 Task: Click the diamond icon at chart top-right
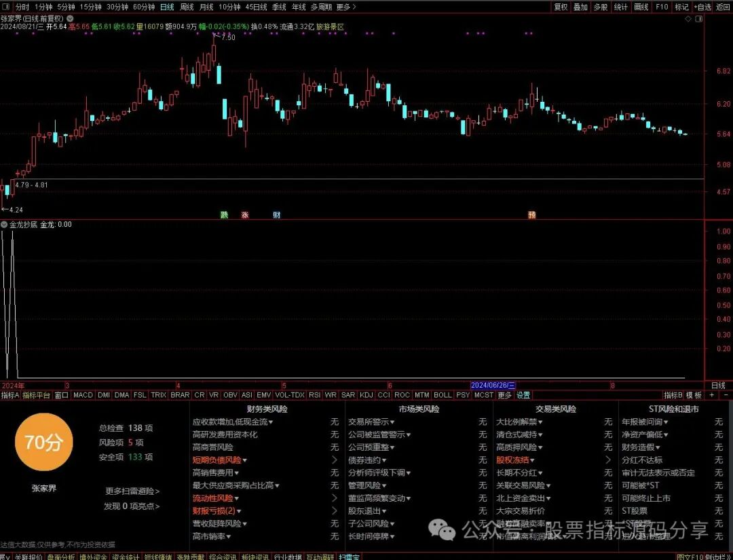tap(688, 19)
